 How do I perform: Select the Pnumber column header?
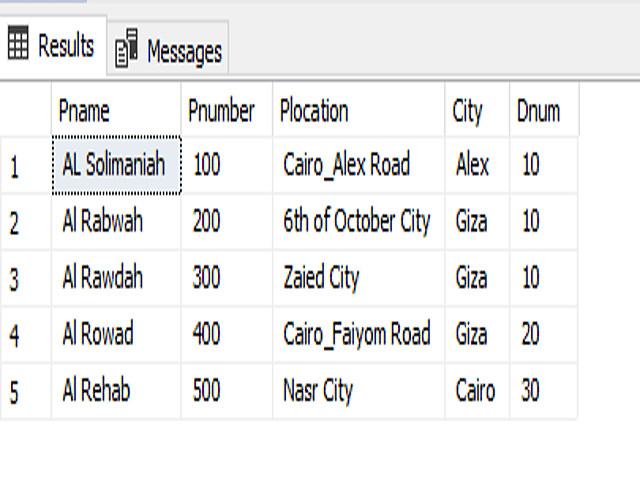coord(221,111)
